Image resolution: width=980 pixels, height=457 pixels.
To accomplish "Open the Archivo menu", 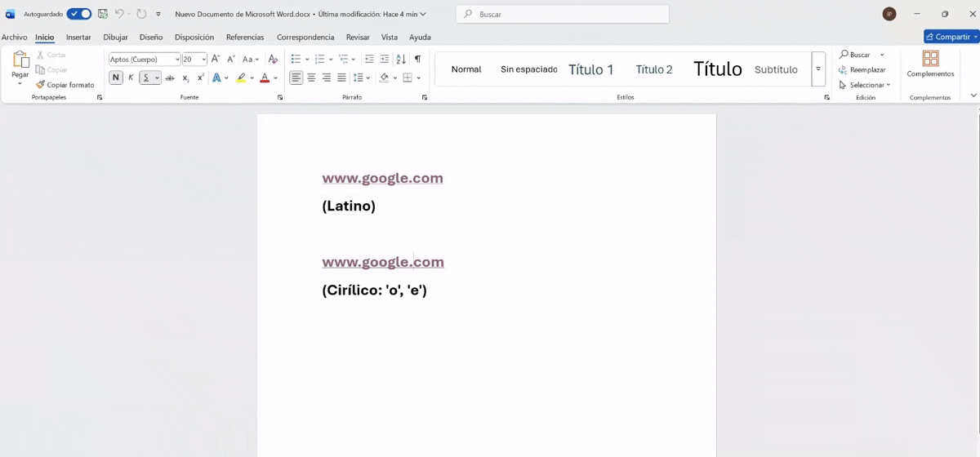I will 14,37.
